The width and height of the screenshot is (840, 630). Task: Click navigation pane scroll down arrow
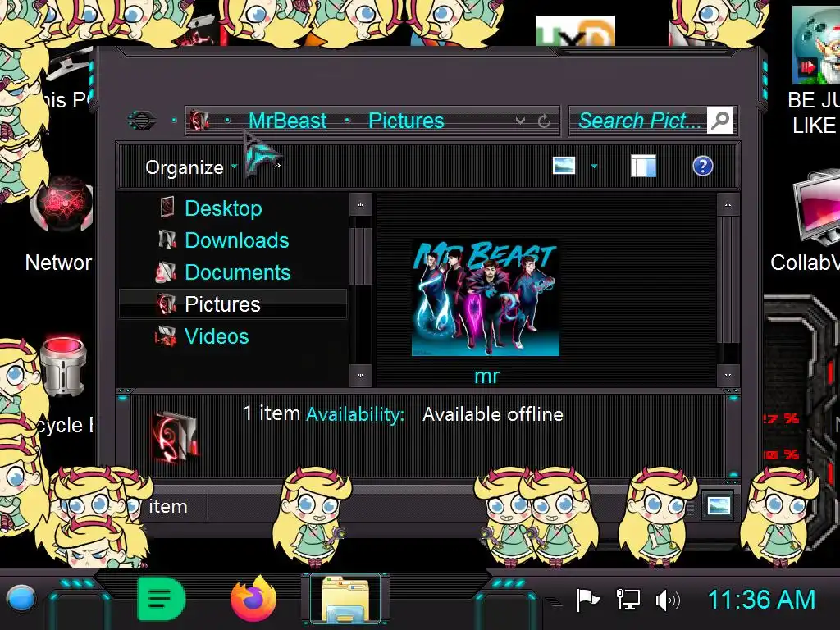pyautogui.click(x=361, y=375)
